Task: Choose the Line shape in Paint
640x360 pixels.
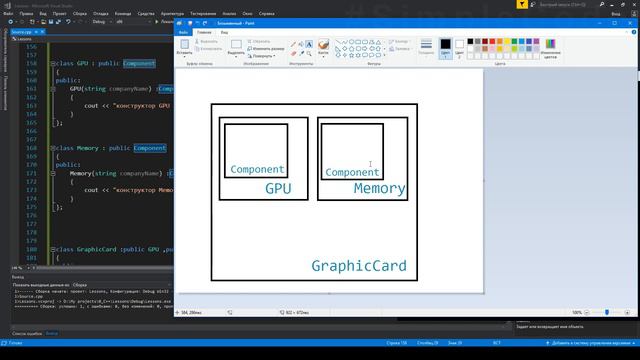Action: (x=338, y=42)
